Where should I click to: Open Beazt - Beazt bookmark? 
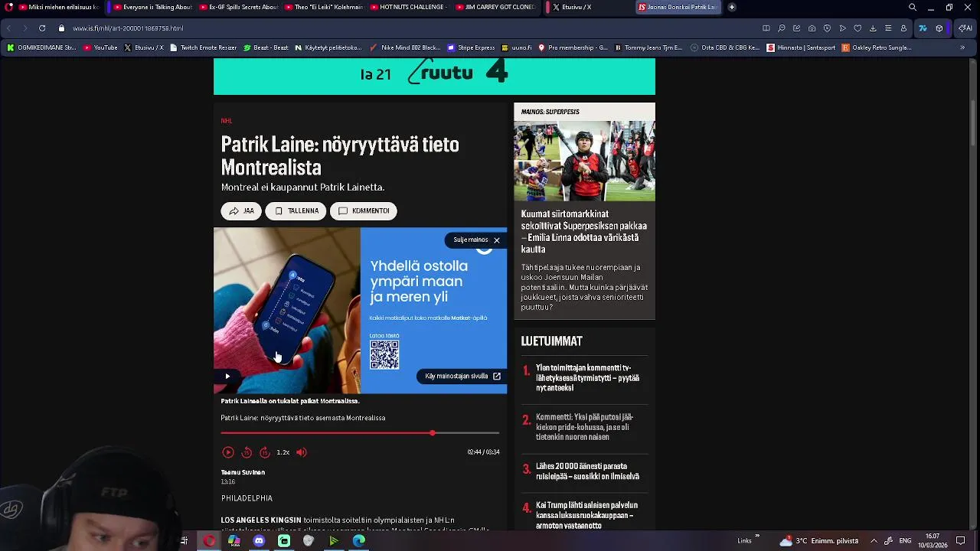266,47
